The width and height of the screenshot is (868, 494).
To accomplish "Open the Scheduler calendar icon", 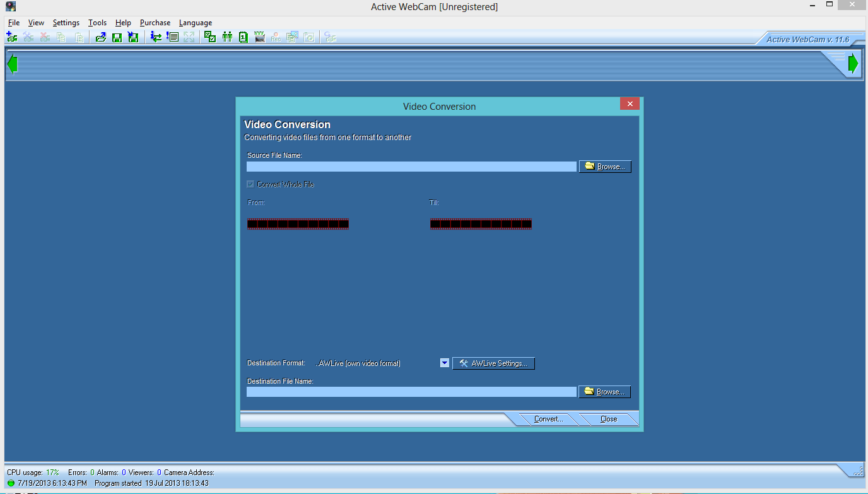I will pos(243,37).
